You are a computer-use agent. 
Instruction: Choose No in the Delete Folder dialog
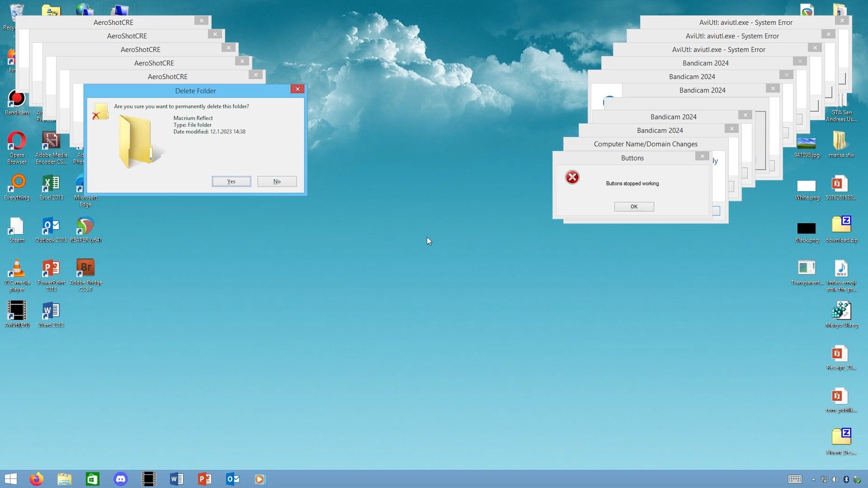pos(277,181)
